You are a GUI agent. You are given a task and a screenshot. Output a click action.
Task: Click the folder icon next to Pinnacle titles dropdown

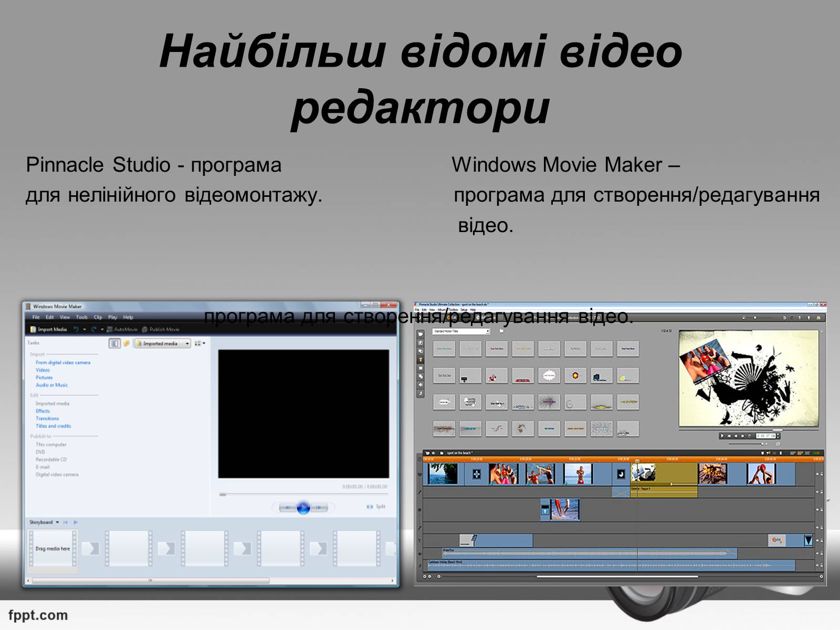pos(501,331)
